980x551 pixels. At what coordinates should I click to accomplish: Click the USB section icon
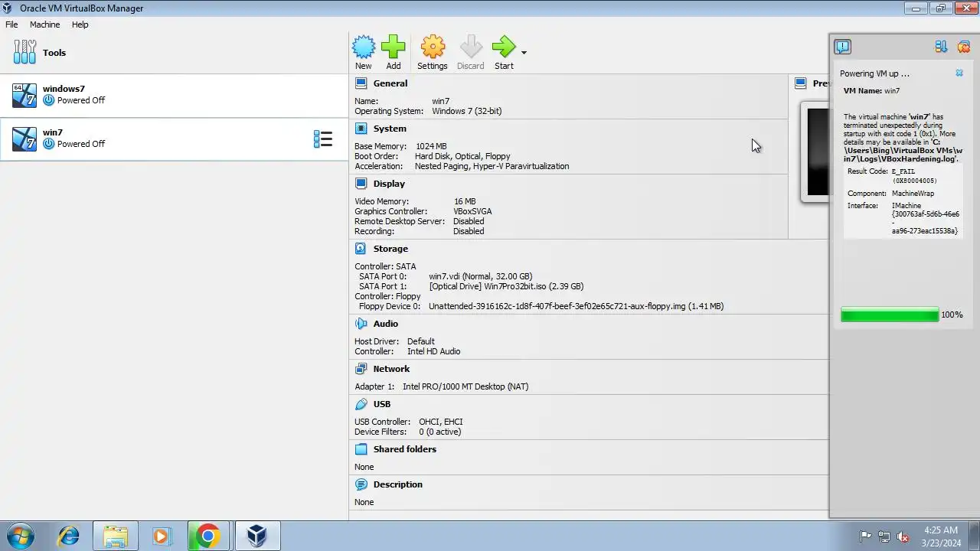[361, 404]
